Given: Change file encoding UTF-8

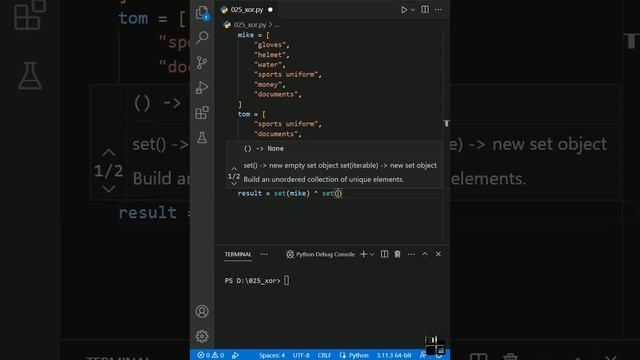Looking at the screenshot, I should [301, 355].
